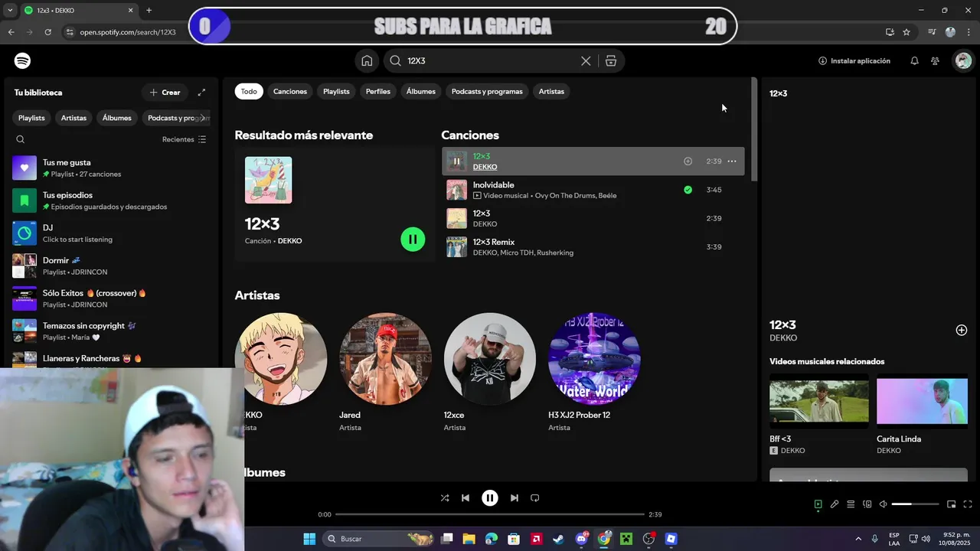Open Windows Start menu

tap(309, 539)
